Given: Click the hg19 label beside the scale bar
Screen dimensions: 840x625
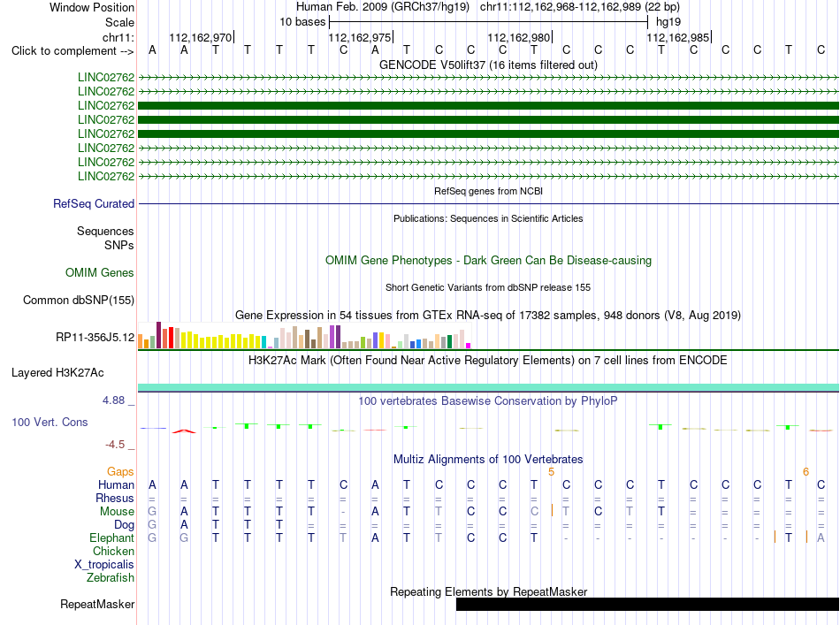Looking at the screenshot, I should (668, 22).
